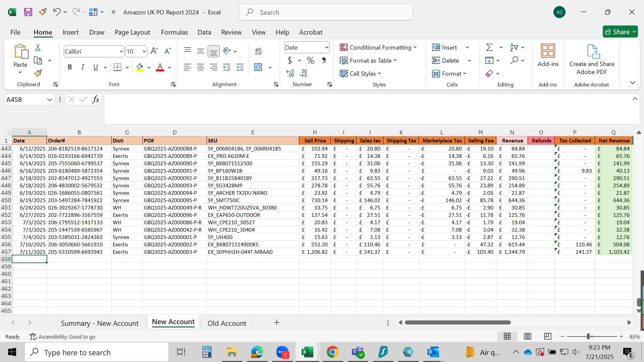Toggle Italic formatting

tap(83, 67)
